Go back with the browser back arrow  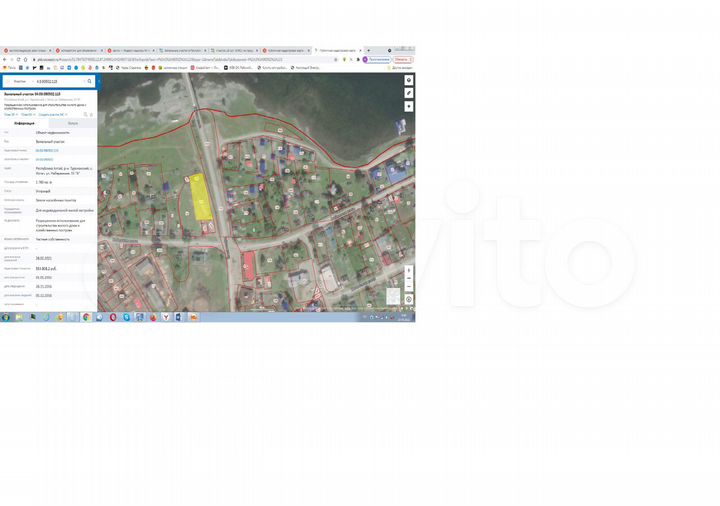(x=5, y=60)
